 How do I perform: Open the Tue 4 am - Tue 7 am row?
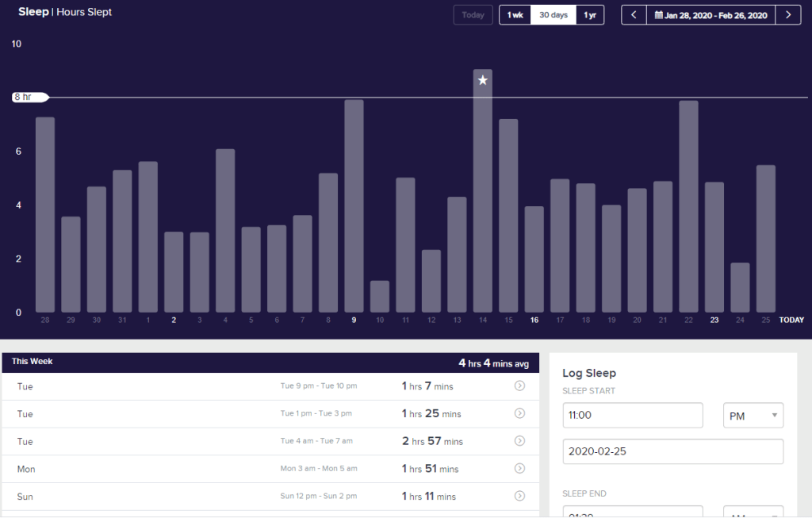(x=270, y=441)
